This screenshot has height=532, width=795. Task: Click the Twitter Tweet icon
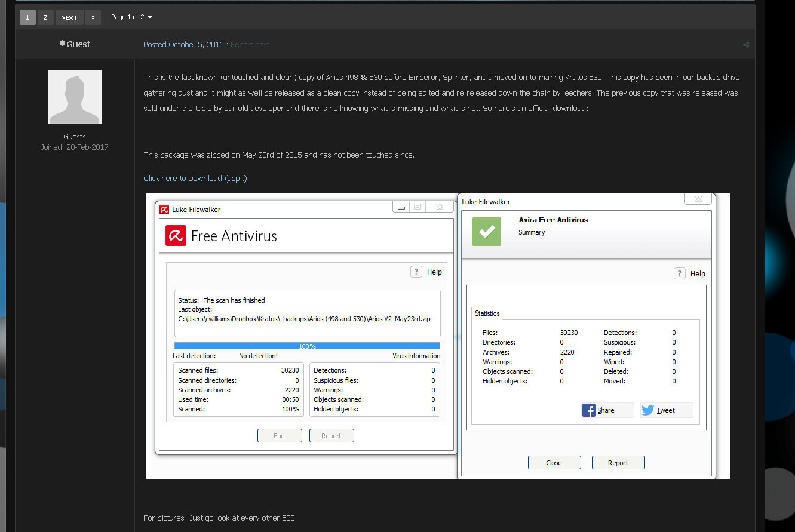(x=647, y=410)
